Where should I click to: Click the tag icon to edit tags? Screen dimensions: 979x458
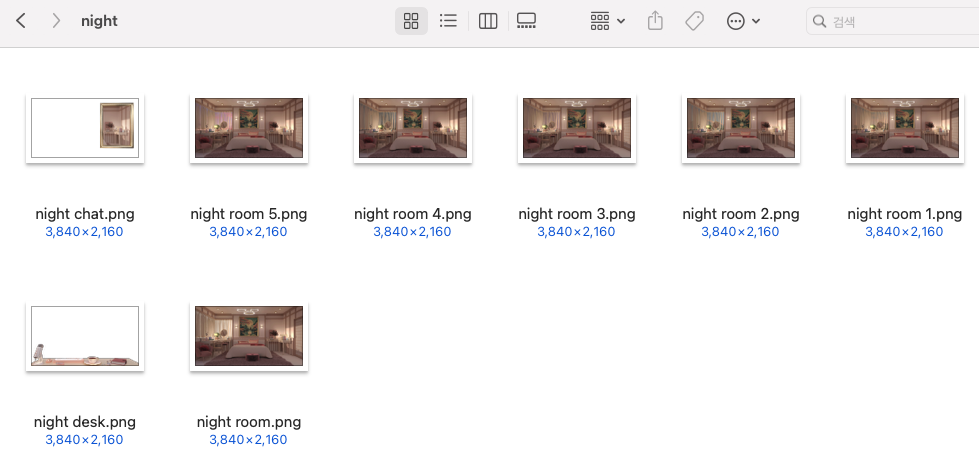click(x=694, y=21)
